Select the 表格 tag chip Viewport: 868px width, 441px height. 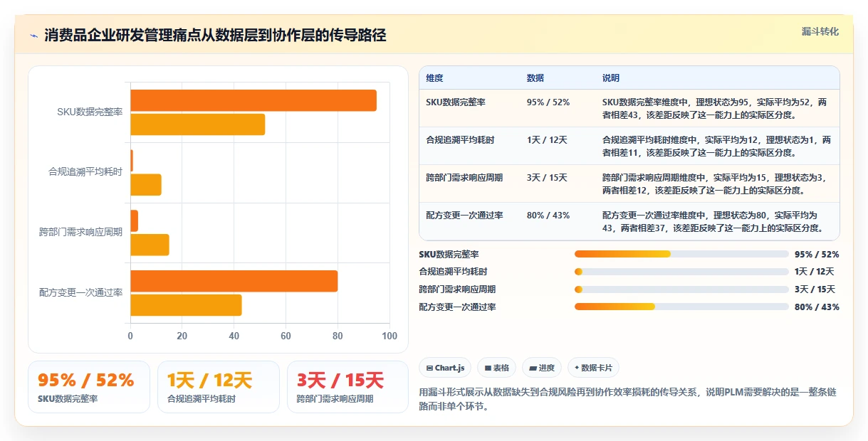tap(496, 368)
